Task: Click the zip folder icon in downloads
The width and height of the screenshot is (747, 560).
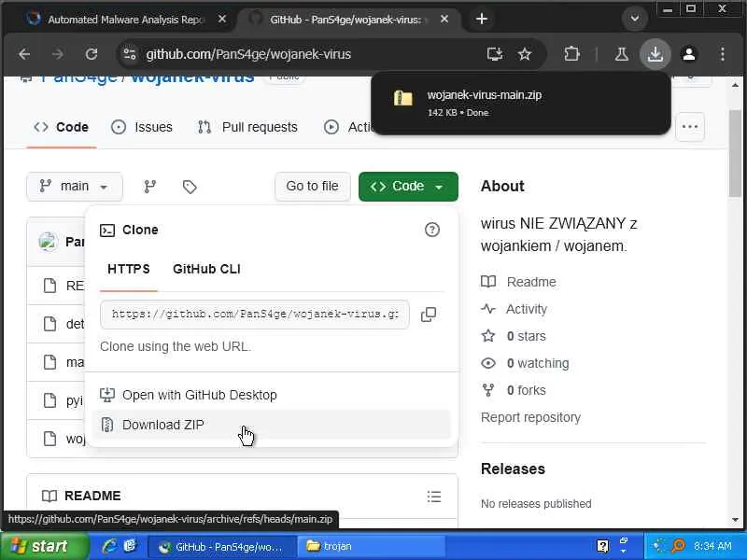Action: pyautogui.click(x=403, y=98)
